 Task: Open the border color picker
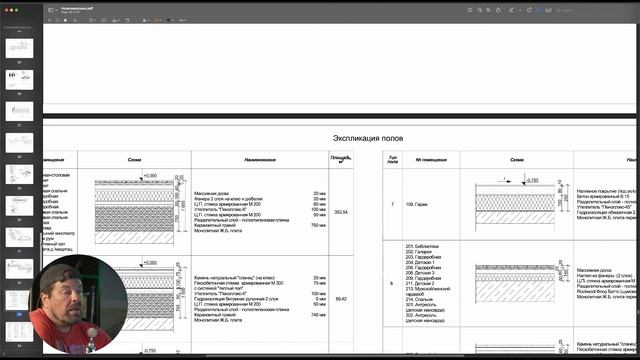(x=157, y=20)
